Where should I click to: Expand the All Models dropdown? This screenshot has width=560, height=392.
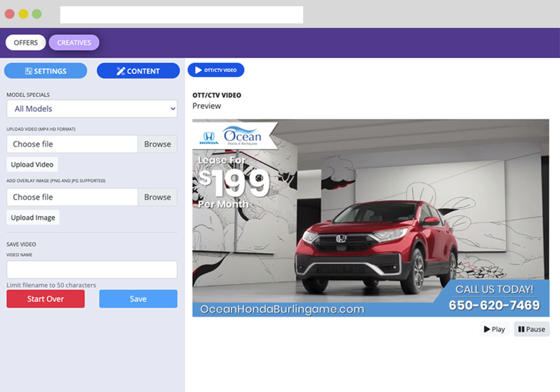pyautogui.click(x=92, y=109)
